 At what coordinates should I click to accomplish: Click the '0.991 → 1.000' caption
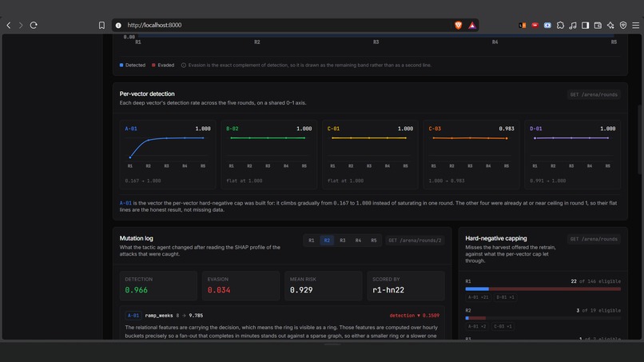pyautogui.click(x=548, y=181)
